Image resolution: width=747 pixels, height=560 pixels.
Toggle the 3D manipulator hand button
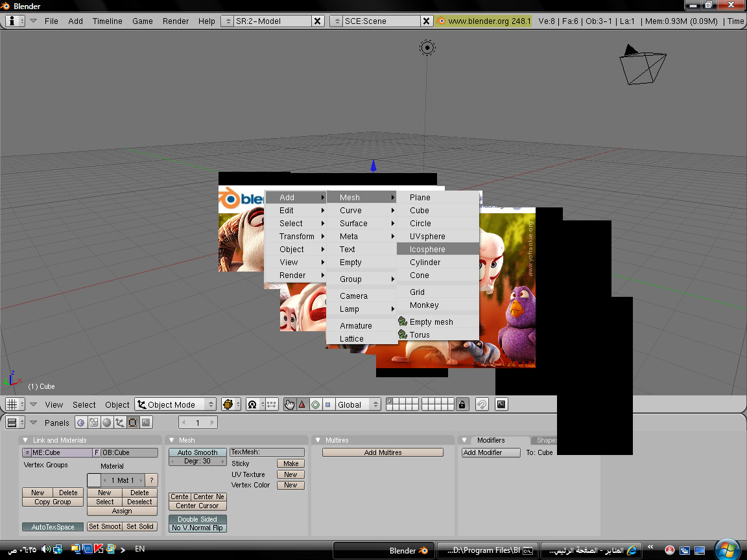pyautogui.click(x=289, y=404)
